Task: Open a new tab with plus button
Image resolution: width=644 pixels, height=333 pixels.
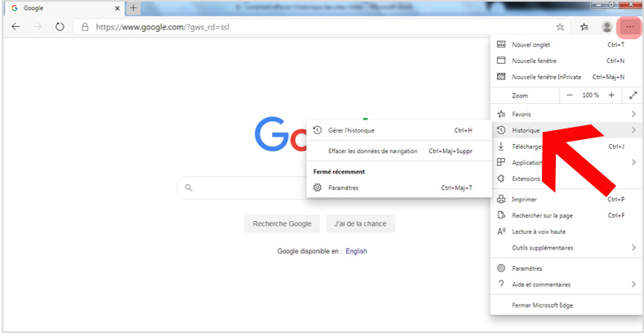Action: tap(133, 8)
